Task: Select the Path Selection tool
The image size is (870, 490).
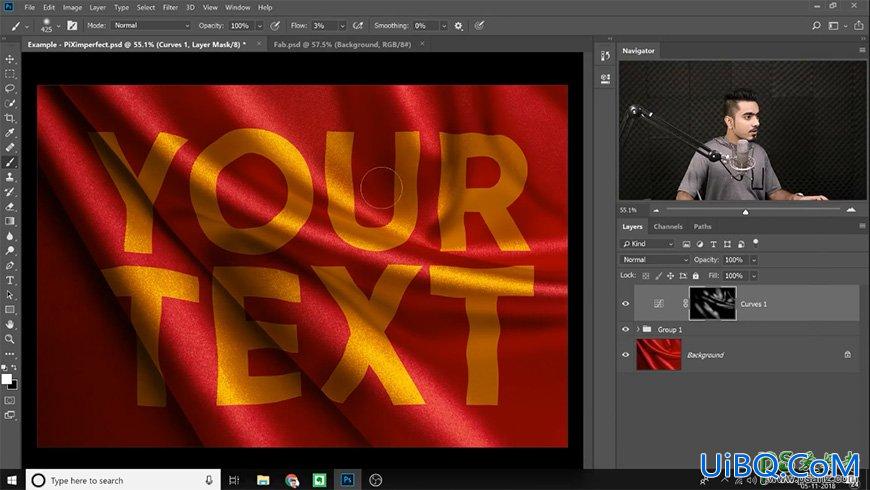Action: 10,295
